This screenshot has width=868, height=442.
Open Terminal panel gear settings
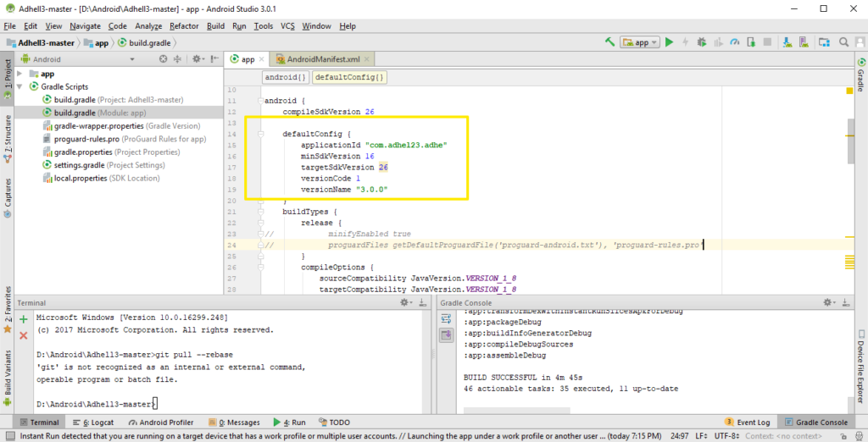point(406,302)
